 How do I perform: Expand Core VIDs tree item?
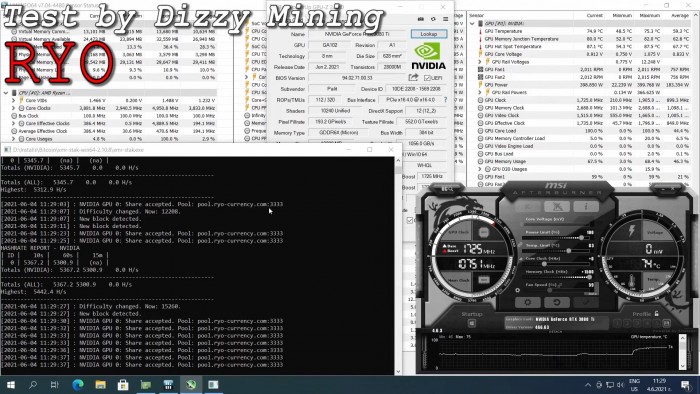[x=13, y=100]
